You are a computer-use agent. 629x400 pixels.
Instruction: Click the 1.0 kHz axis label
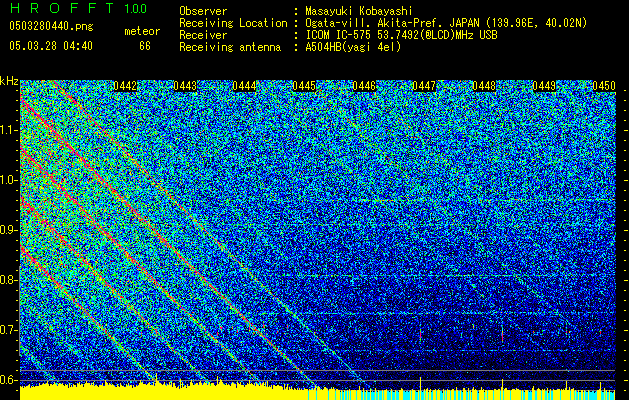[8, 181]
